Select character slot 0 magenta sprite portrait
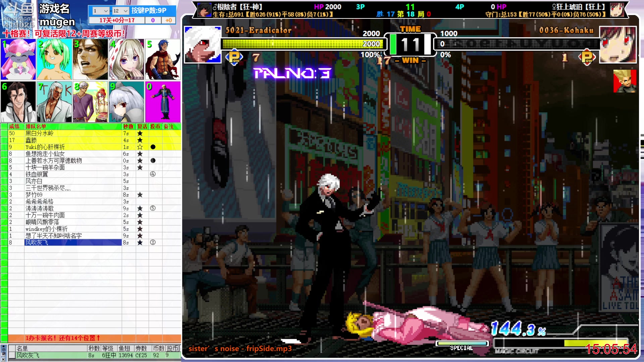The height and width of the screenshot is (362, 644). (163, 102)
